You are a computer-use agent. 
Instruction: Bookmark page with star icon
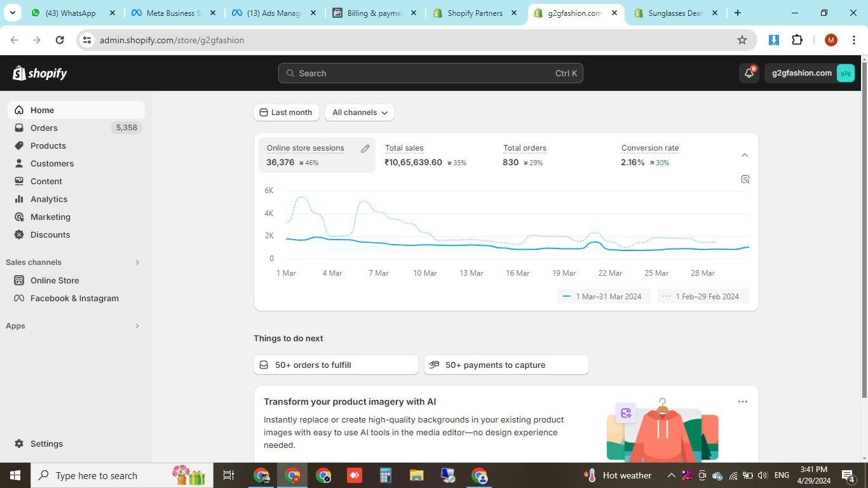click(x=742, y=40)
